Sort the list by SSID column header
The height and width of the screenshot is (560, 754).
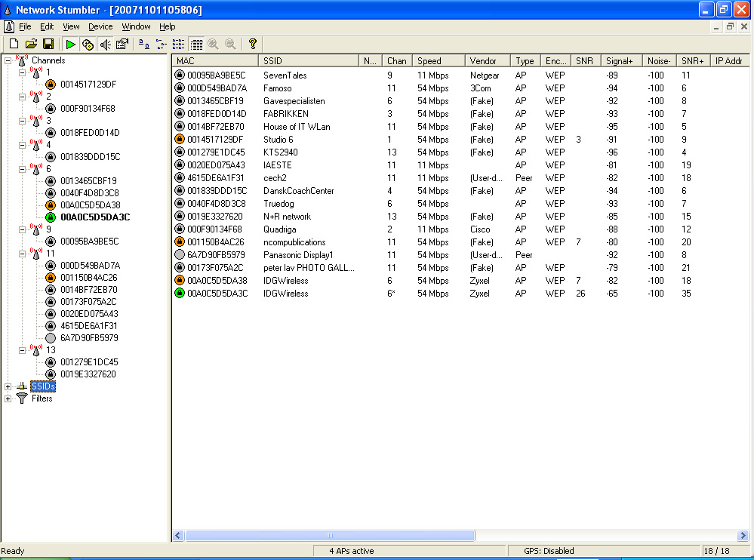point(307,60)
